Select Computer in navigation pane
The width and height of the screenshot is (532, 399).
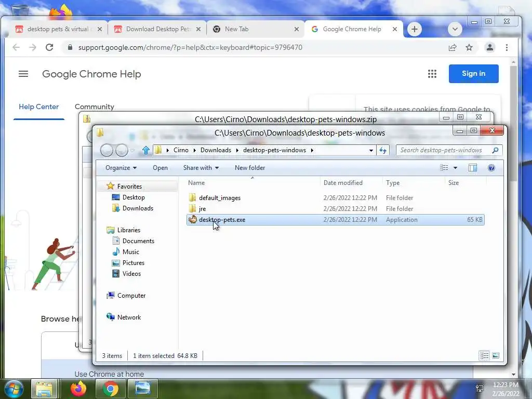click(131, 295)
